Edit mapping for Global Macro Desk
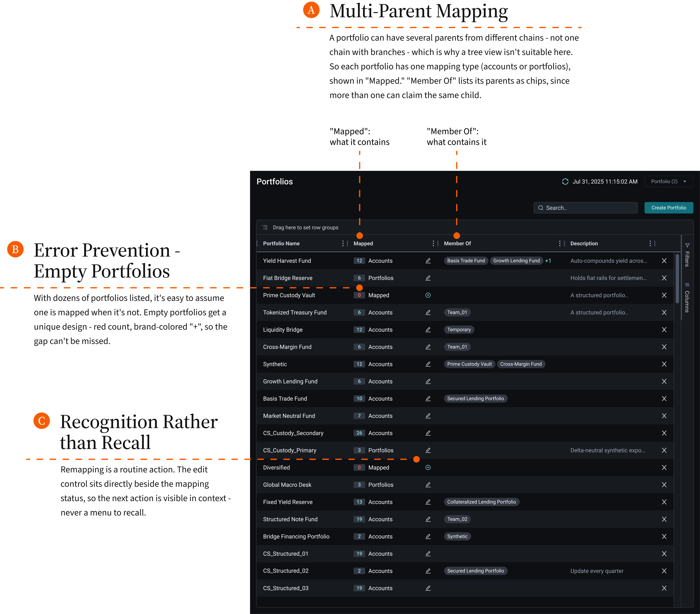The image size is (700, 614). coord(428,485)
